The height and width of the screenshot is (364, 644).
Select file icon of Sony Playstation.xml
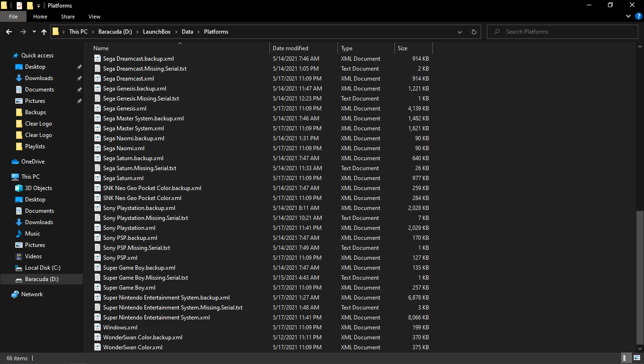pyautogui.click(x=98, y=228)
